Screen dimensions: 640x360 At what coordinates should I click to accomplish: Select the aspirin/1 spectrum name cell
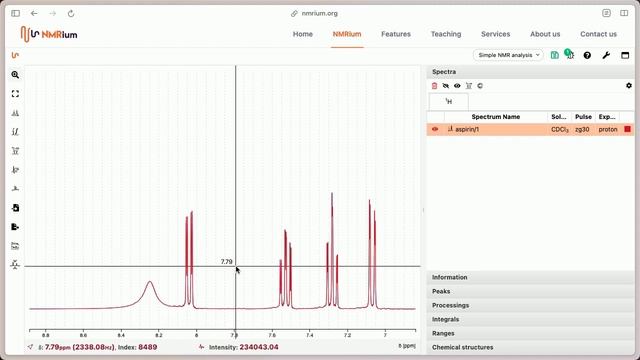pyautogui.click(x=496, y=129)
